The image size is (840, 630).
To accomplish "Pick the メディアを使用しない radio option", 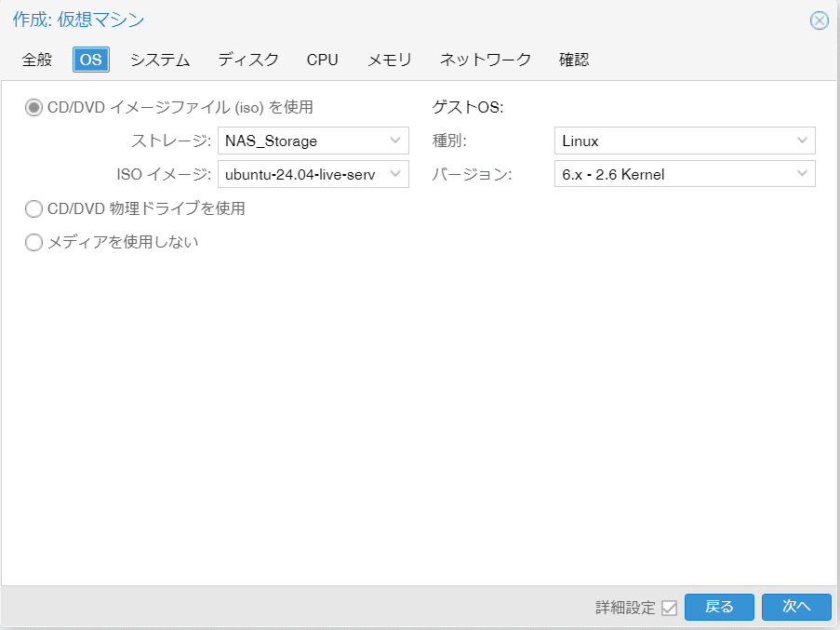I will click(x=33, y=242).
